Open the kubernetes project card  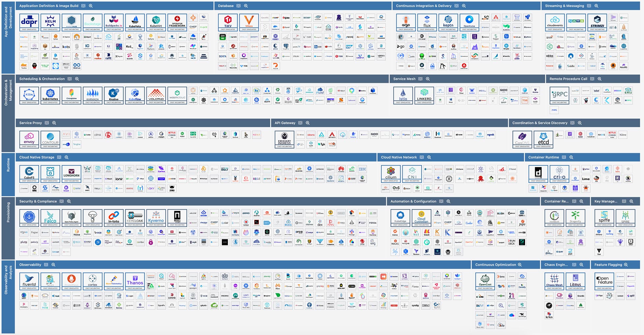point(50,95)
